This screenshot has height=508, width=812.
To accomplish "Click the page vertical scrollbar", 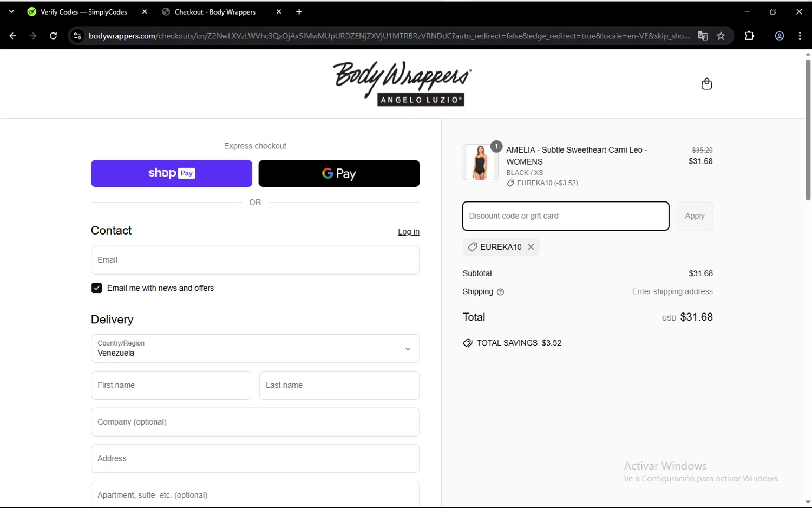I will pyautogui.click(x=808, y=130).
